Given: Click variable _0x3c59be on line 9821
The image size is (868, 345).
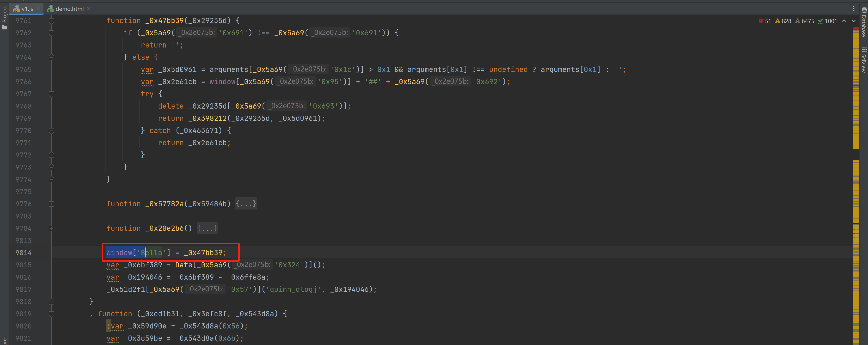Looking at the screenshot, I should (143, 338).
